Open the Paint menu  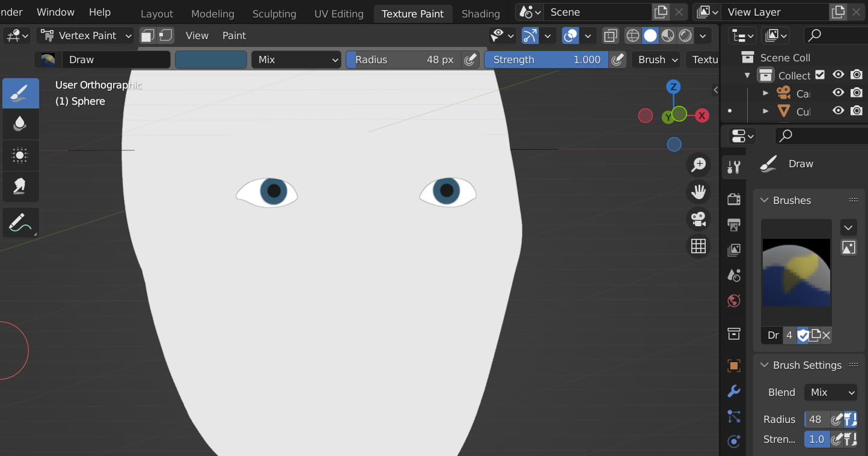pyautogui.click(x=234, y=36)
